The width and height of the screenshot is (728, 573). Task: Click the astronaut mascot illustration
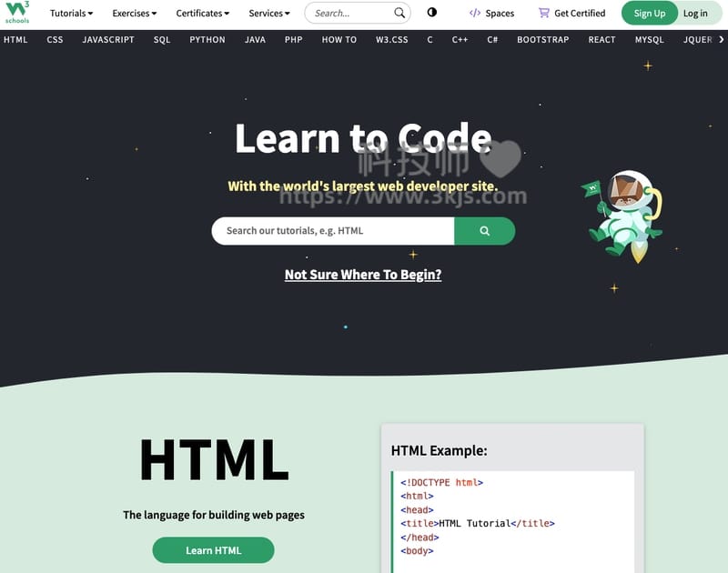[x=623, y=216]
